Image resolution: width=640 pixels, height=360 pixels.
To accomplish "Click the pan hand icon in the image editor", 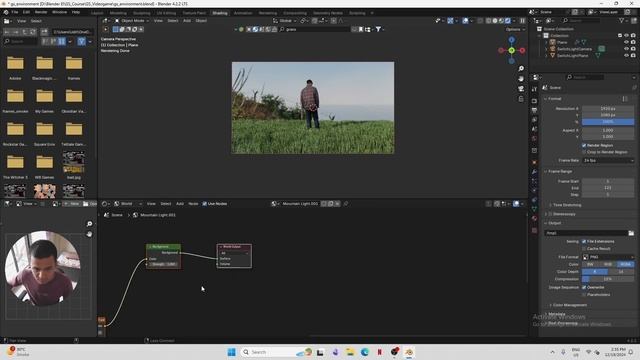I will (89, 234).
